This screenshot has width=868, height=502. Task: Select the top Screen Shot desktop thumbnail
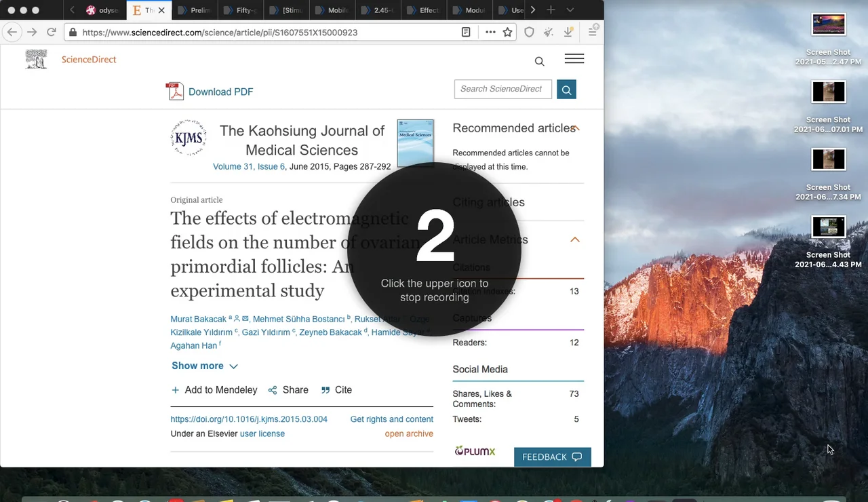pos(828,24)
